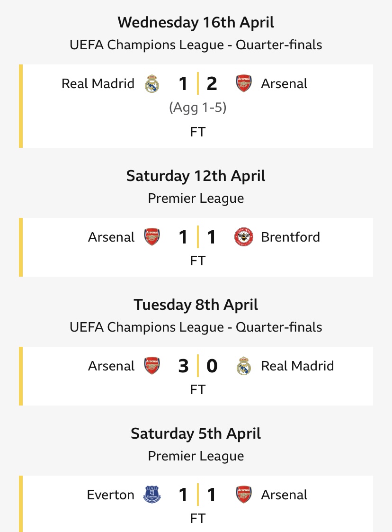Image resolution: width=392 pixels, height=532 pixels.
Task: Open the Real Madrid 1-2 Arsenal result
Action: click(196, 106)
